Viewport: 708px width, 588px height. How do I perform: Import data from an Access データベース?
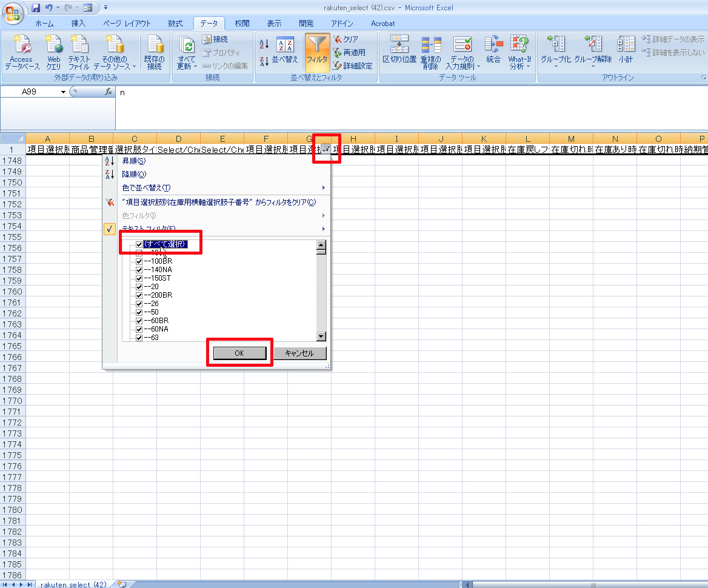[22, 52]
